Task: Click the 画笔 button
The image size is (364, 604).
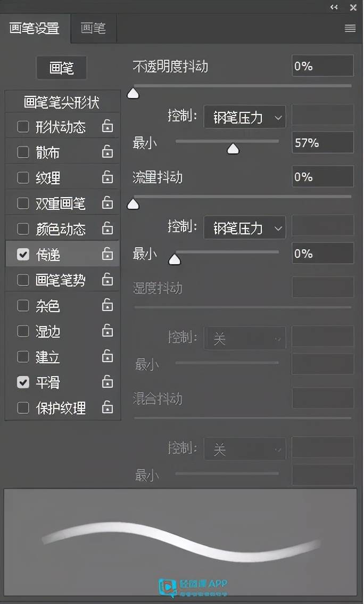Action: pyautogui.click(x=61, y=68)
